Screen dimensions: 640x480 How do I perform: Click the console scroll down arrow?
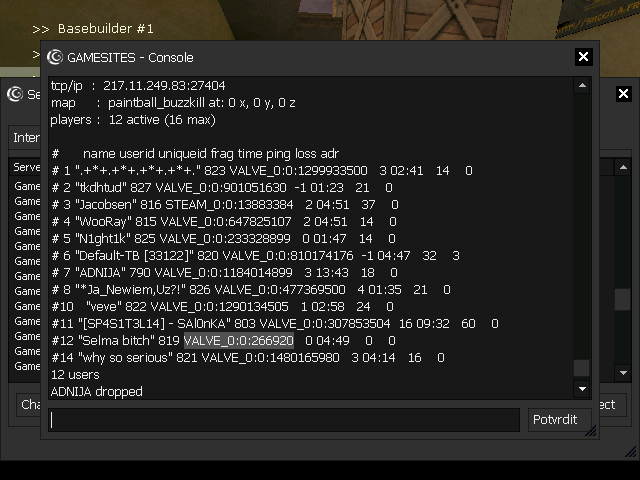pos(582,389)
